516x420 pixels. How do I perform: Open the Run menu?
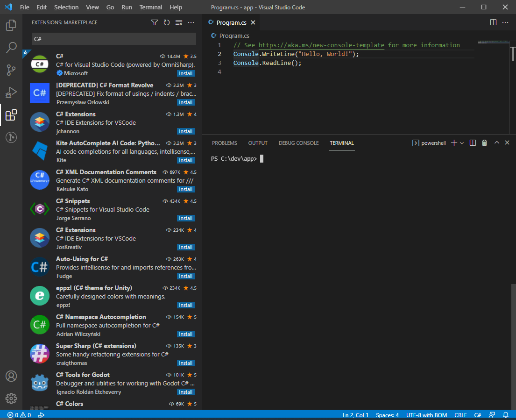[127, 7]
